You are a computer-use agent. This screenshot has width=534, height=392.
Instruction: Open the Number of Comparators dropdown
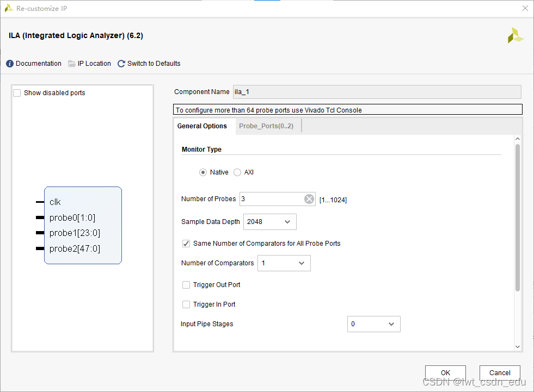click(284, 263)
